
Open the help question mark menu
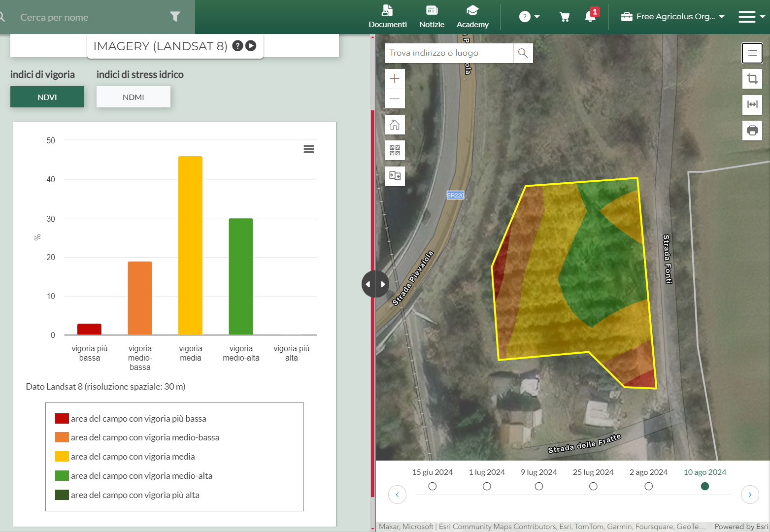(x=529, y=17)
